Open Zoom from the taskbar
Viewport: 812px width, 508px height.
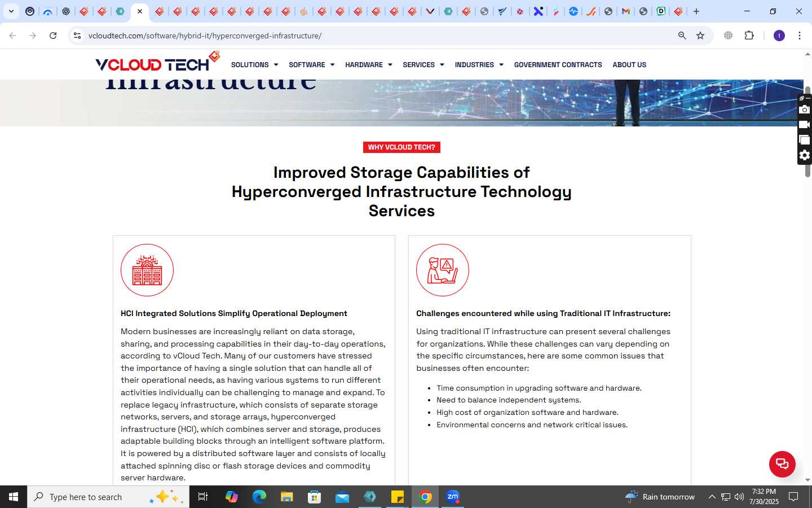click(453, 497)
